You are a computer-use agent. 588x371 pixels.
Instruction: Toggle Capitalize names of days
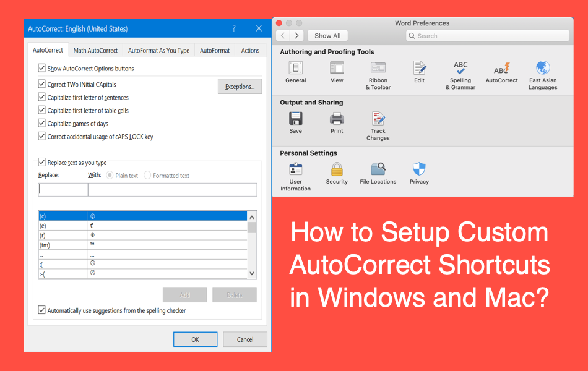coord(41,123)
